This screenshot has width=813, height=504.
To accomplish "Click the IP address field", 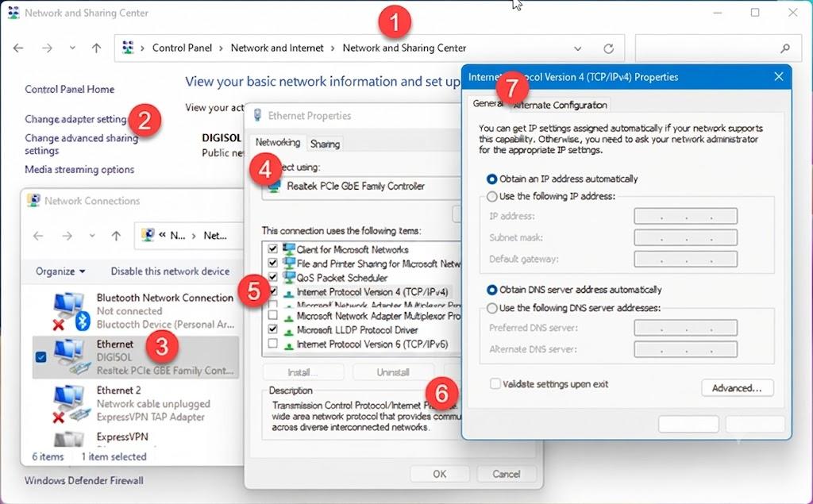I will 685,216.
